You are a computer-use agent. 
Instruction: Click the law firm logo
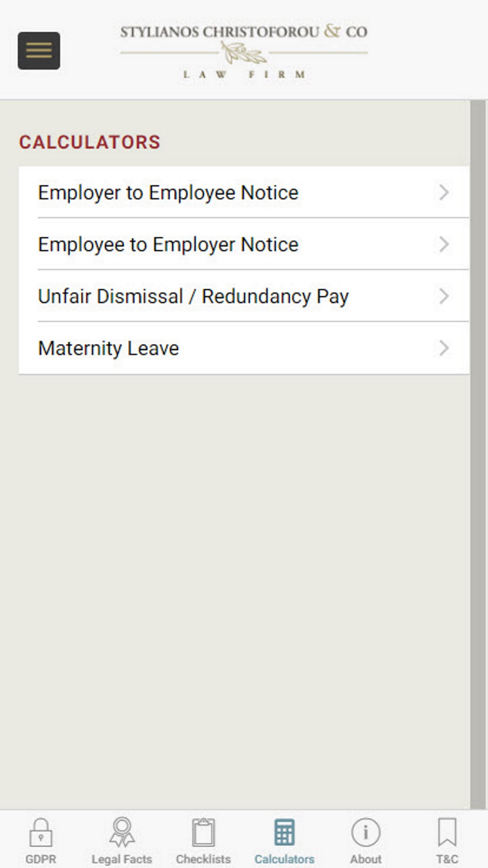point(244,51)
